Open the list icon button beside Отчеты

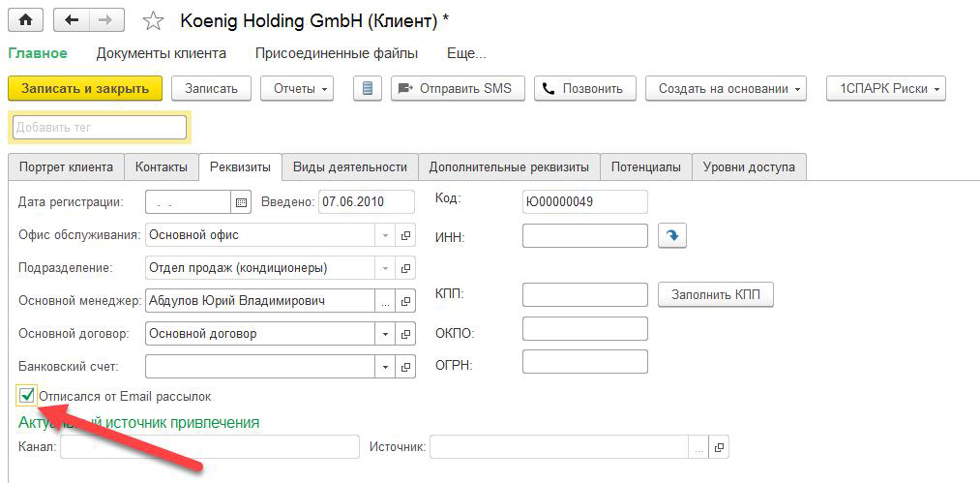tap(368, 88)
